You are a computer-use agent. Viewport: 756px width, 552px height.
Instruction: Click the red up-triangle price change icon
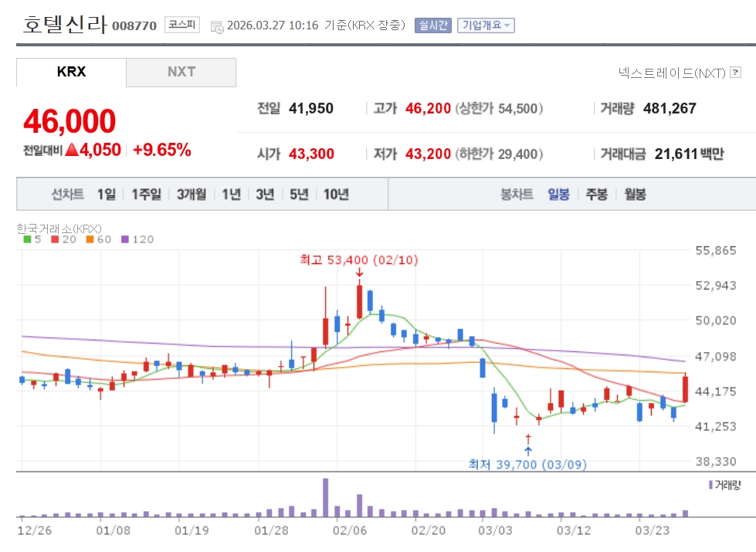click(x=72, y=150)
